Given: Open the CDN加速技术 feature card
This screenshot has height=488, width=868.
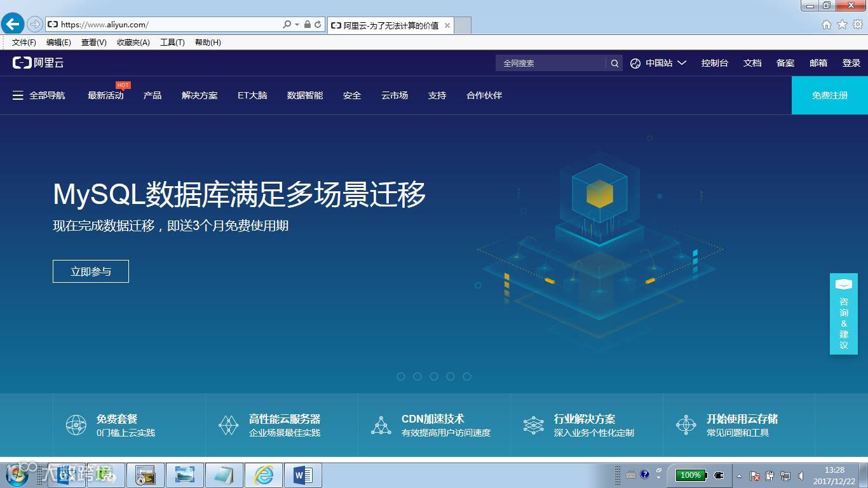Looking at the screenshot, I should (x=434, y=425).
